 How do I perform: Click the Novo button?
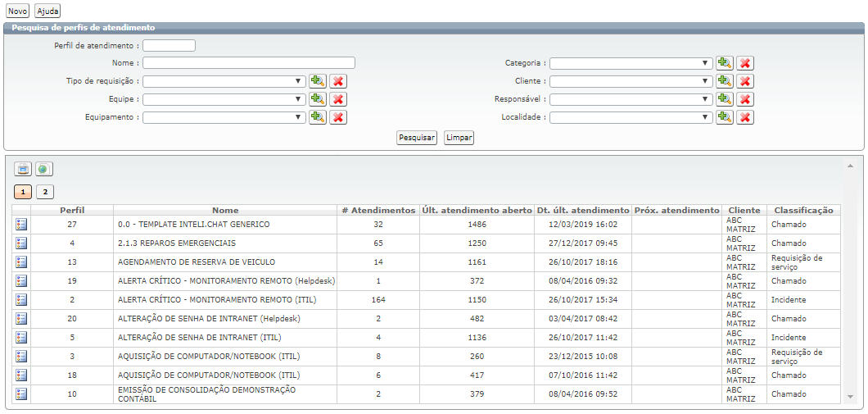[17, 11]
